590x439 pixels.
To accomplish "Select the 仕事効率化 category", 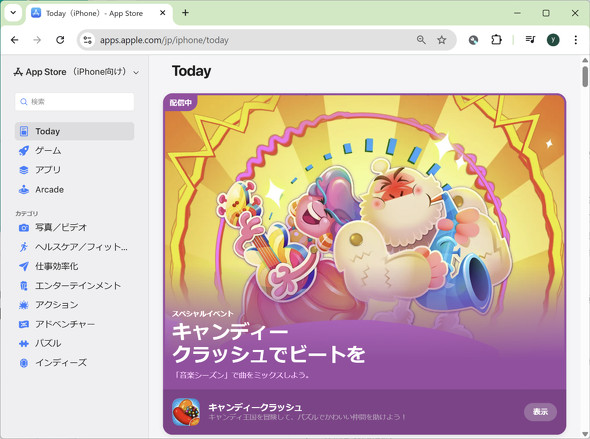I will pyautogui.click(x=75, y=266).
